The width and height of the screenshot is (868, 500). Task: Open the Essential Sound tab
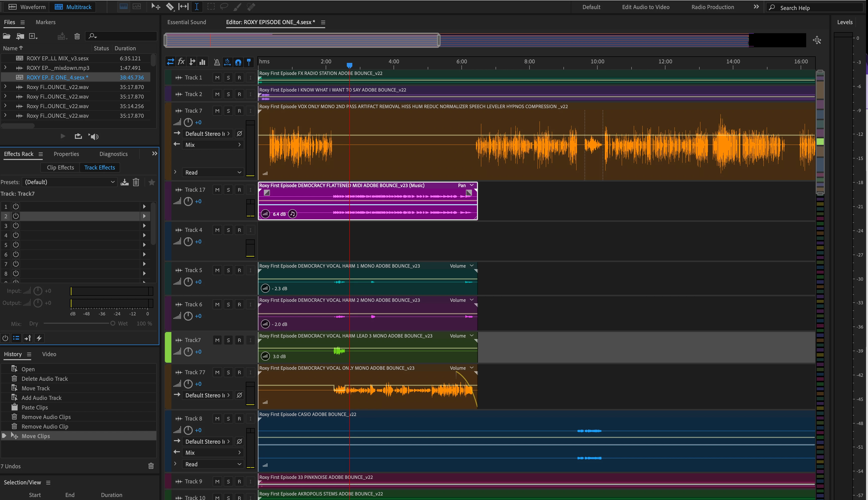[187, 22]
